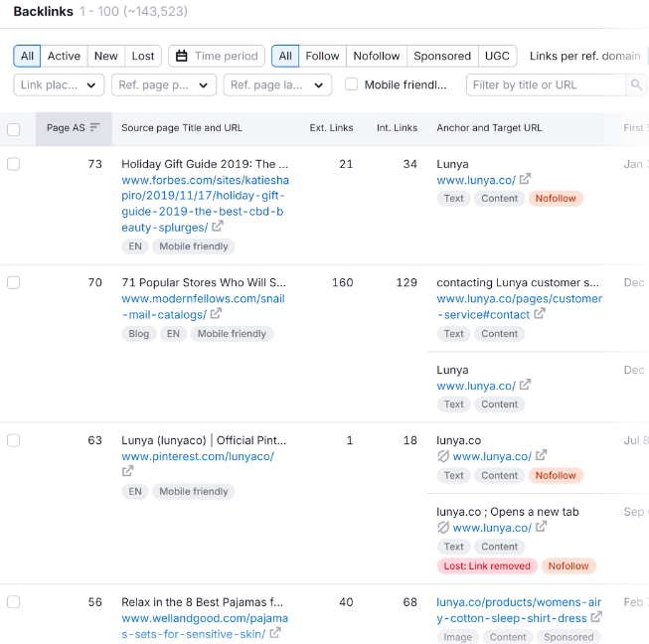Click the search magnifier icon in URL filter
The width and height of the screenshot is (649, 644).
636,85
